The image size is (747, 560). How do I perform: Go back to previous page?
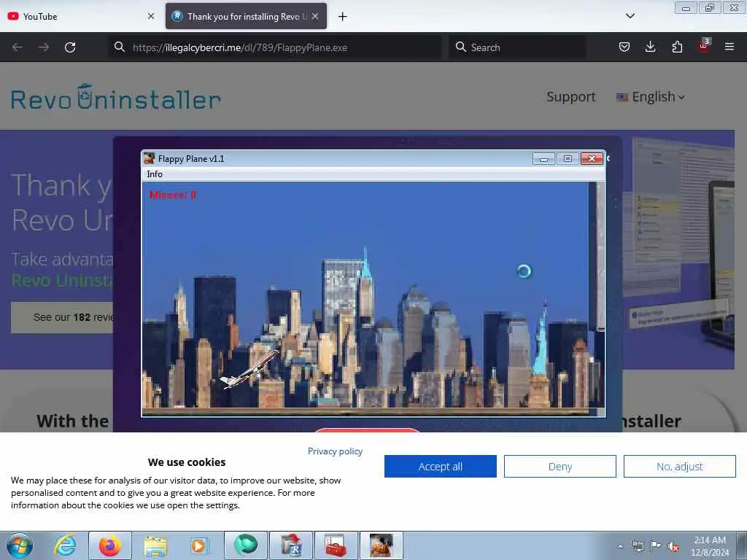[x=18, y=47]
